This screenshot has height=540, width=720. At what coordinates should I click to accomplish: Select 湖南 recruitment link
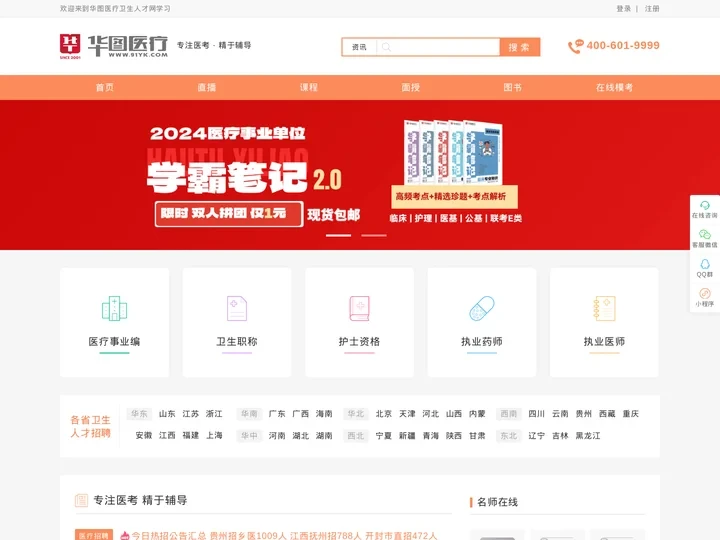pyautogui.click(x=324, y=435)
